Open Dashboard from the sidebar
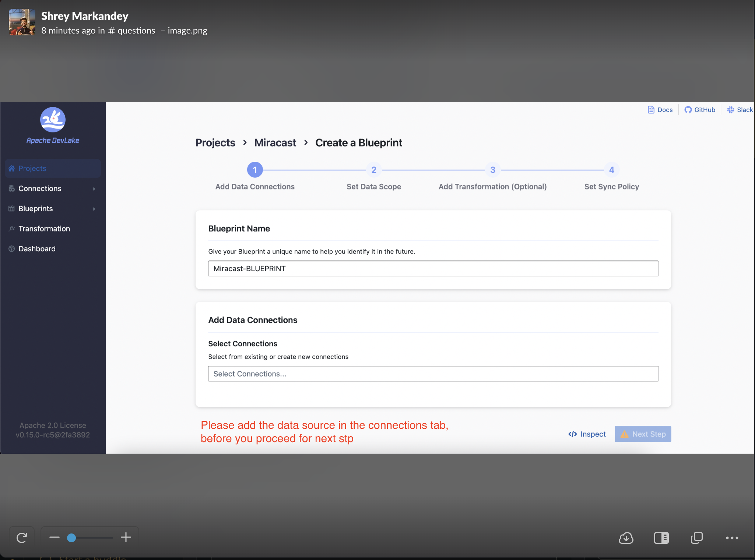Image resolution: width=755 pixels, height=560 pixels. 37,248
